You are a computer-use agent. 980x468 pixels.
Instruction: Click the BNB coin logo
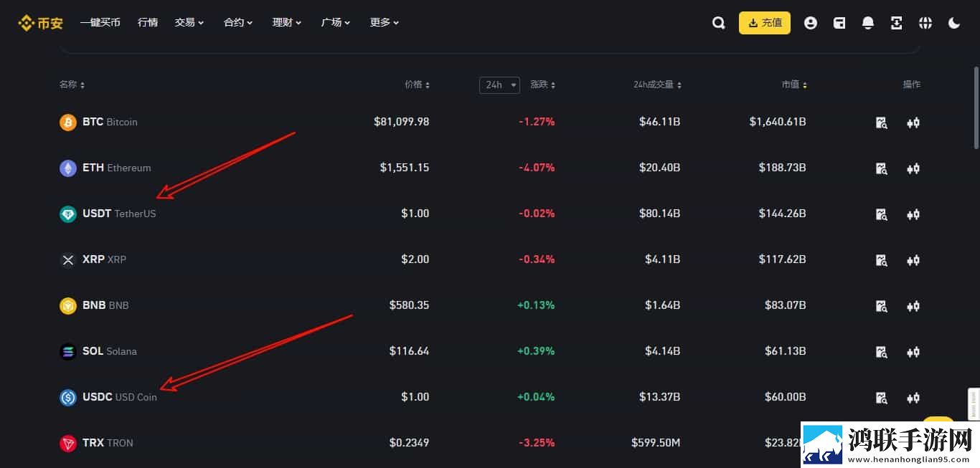tap(68, 305)
